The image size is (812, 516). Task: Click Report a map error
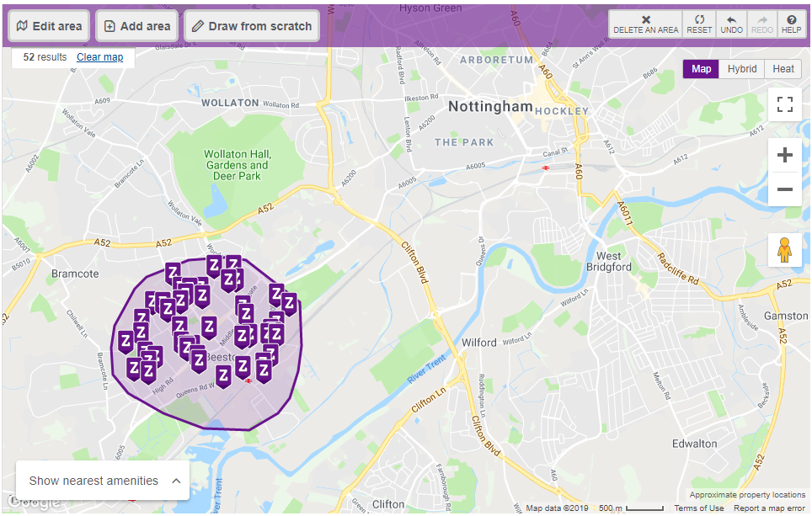(x=769, y=508)
